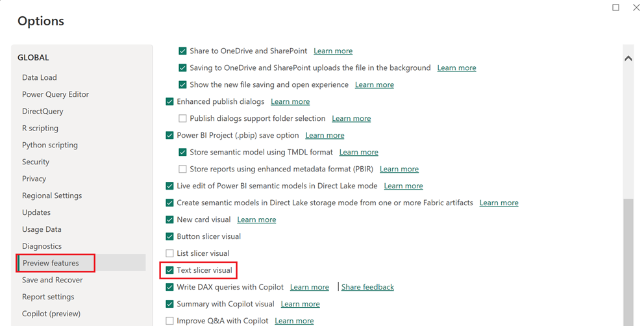
Task: Check Publish dialogs support folder selection
Action: coord(183,118)
